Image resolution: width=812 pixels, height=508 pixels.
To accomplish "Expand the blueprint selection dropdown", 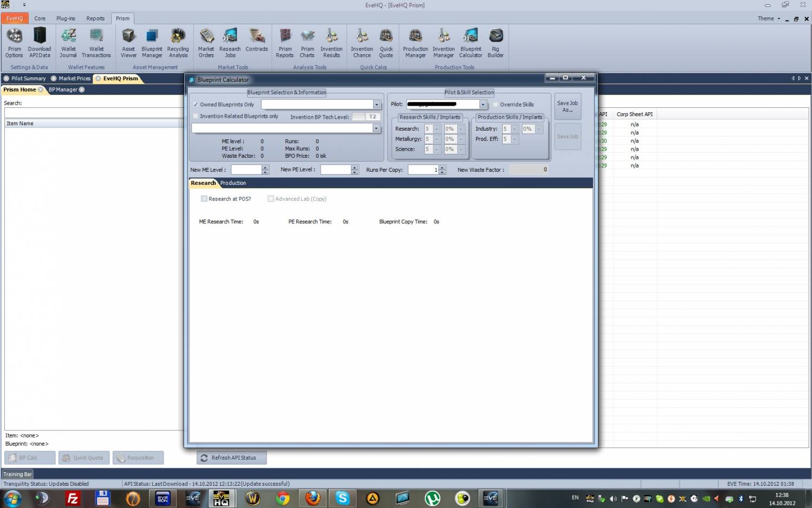I will pyautogui.click(x=376, y=128).
